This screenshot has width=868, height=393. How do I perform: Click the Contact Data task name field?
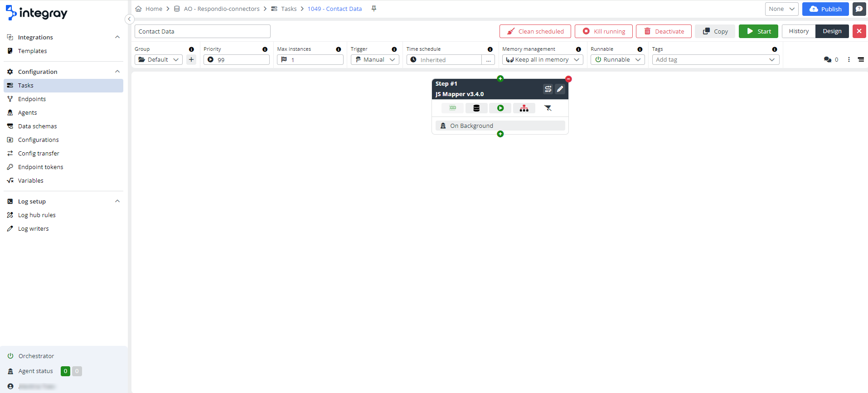[x=202, y=31]
